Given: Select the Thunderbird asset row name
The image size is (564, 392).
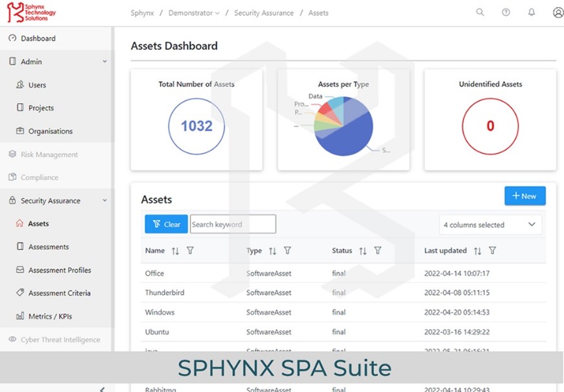Looking at the screenshot, I should [x=165, y=292].
